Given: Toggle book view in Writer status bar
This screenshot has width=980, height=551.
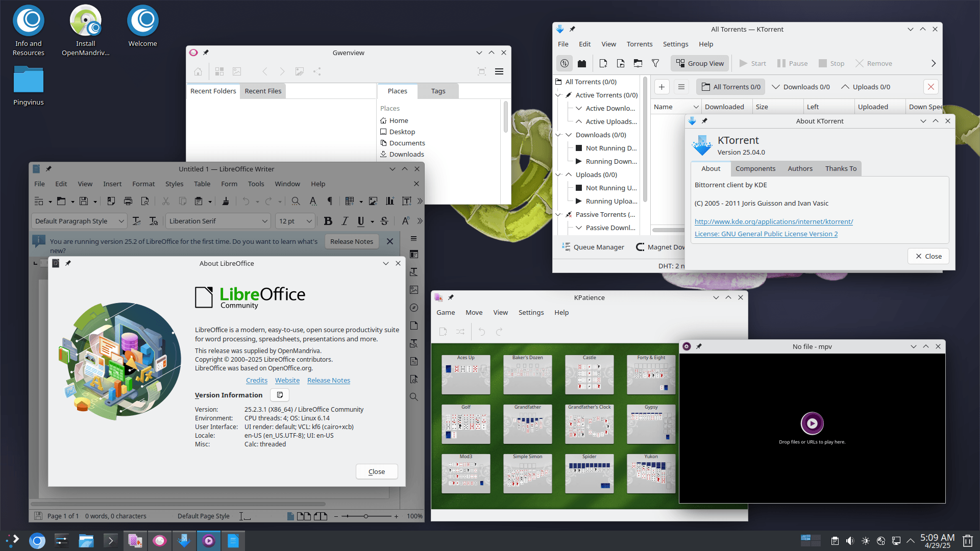Looking at the screenshot, I should (x=321, y=516).
